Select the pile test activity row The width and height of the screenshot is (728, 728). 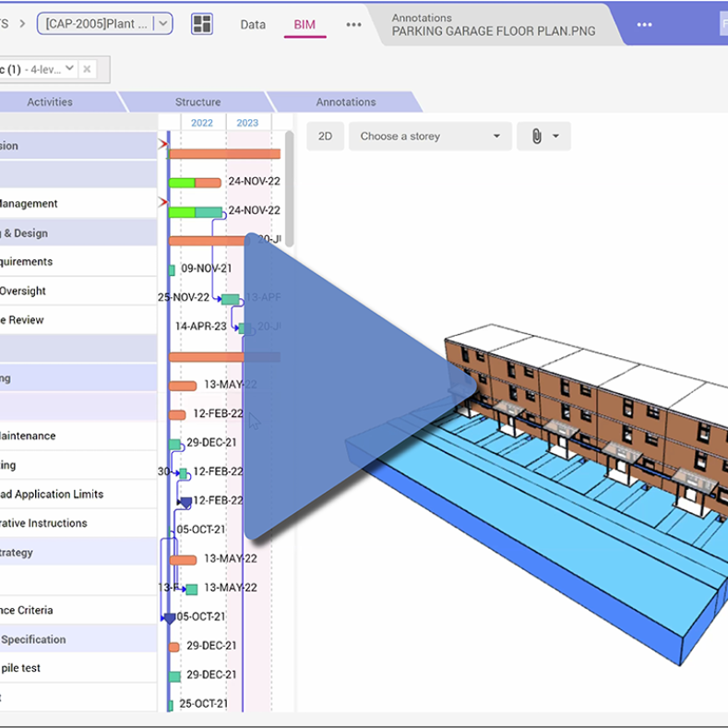click(x=78, y=668)
